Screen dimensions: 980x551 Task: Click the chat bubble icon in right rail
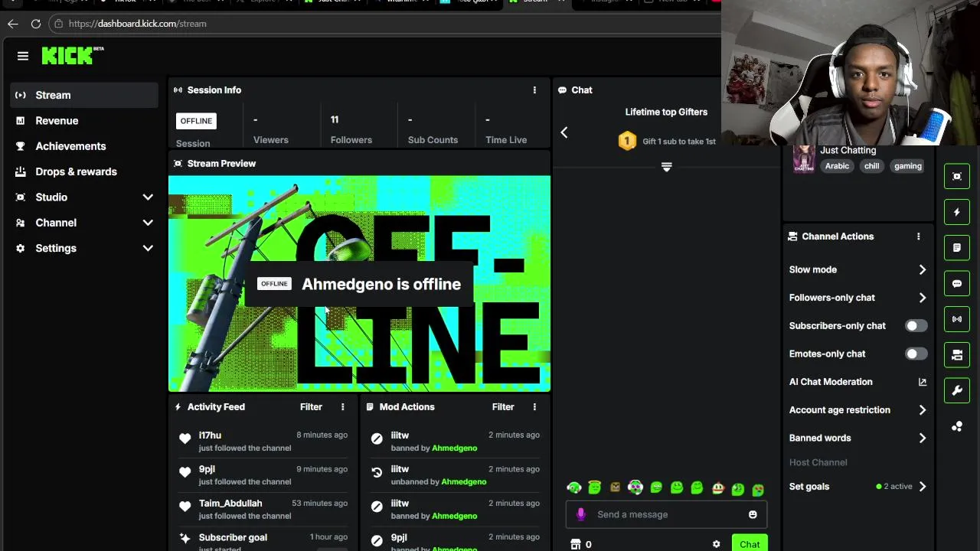957,283
